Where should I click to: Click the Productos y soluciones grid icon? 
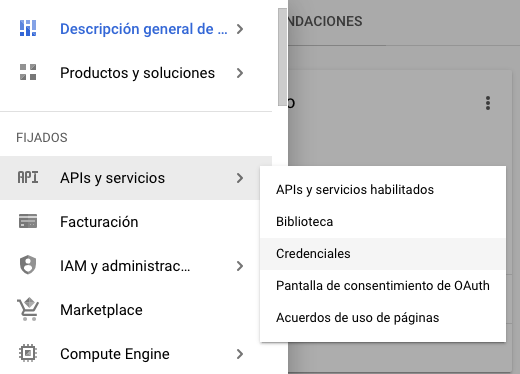click(28, 72)
